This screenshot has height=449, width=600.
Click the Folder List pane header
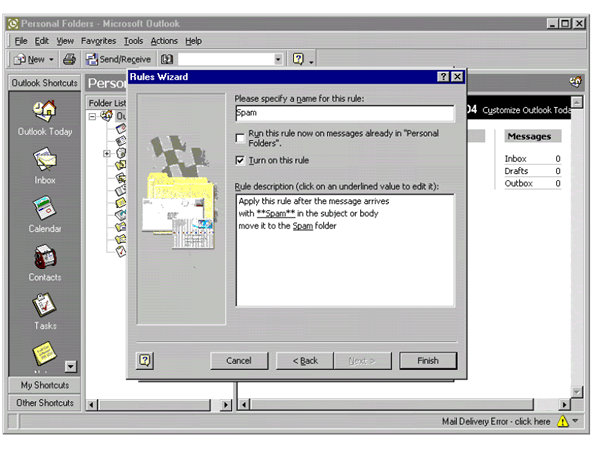(107, 103)
